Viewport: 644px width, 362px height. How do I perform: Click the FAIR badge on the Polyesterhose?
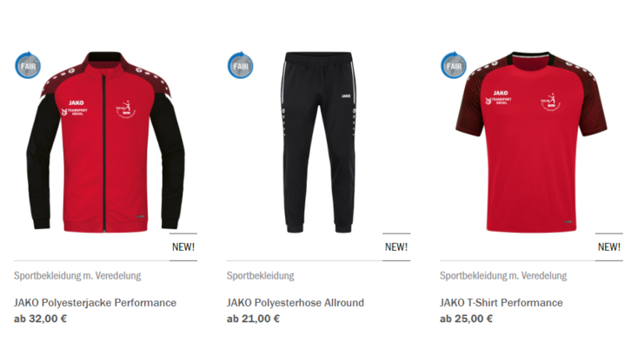[240, 65]
